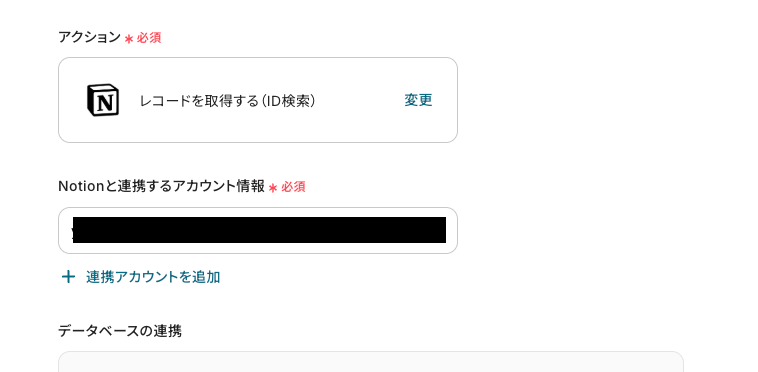Click the アクション field label
Image resolution: width=758 pixels, height=372 pixels.
[x=89, y=37]
